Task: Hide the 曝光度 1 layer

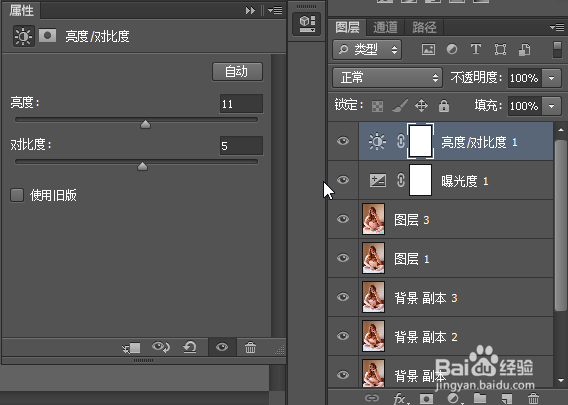Action: [x=343, y=180]
